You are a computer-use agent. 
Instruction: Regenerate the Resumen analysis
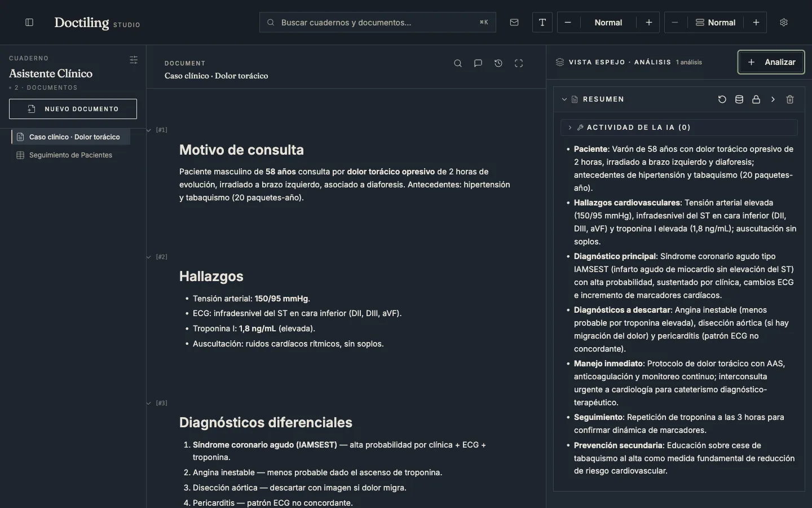(x=722, y=99)
